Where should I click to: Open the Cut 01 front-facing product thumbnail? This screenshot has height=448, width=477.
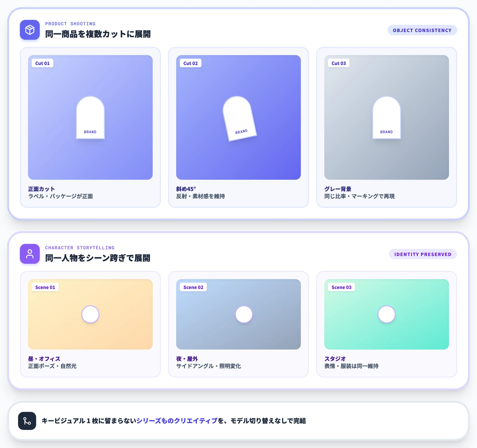coord(90,117)
